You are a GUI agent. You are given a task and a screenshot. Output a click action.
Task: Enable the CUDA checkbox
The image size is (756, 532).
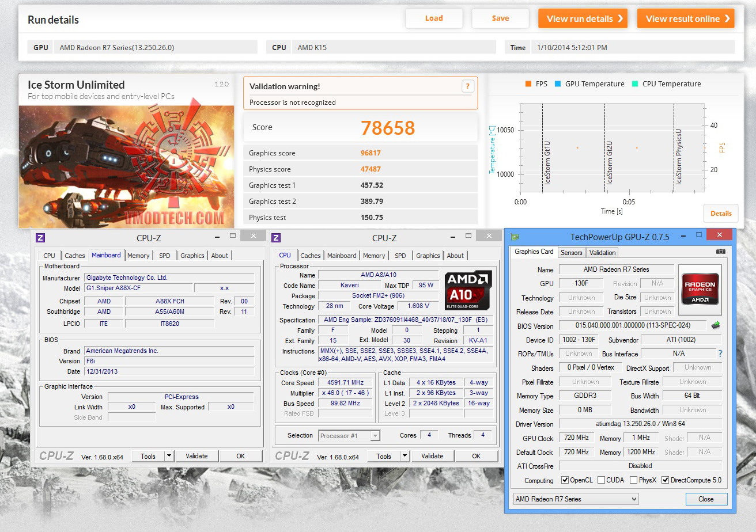point(602,480)
